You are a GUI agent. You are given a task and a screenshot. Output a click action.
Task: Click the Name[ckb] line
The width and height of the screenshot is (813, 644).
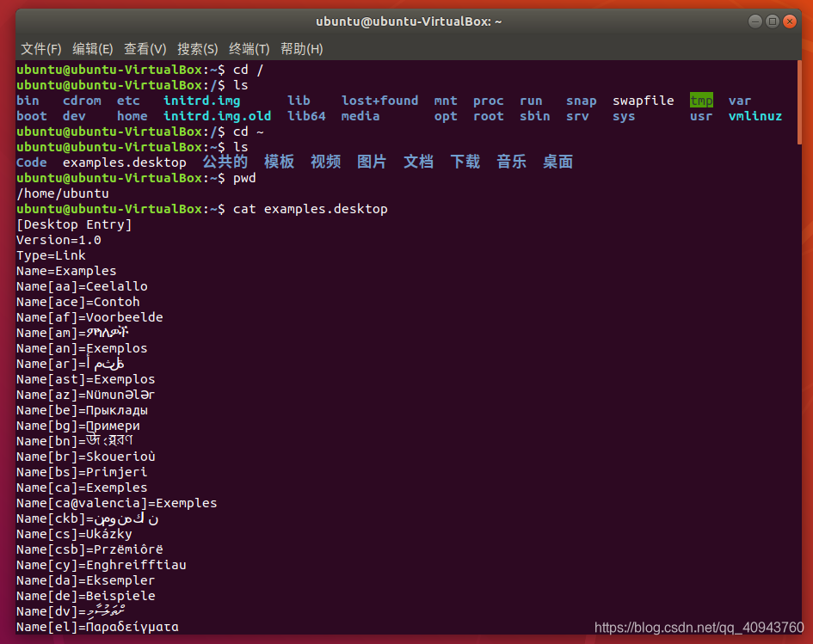pyautogui.click(x=87, y=519)
